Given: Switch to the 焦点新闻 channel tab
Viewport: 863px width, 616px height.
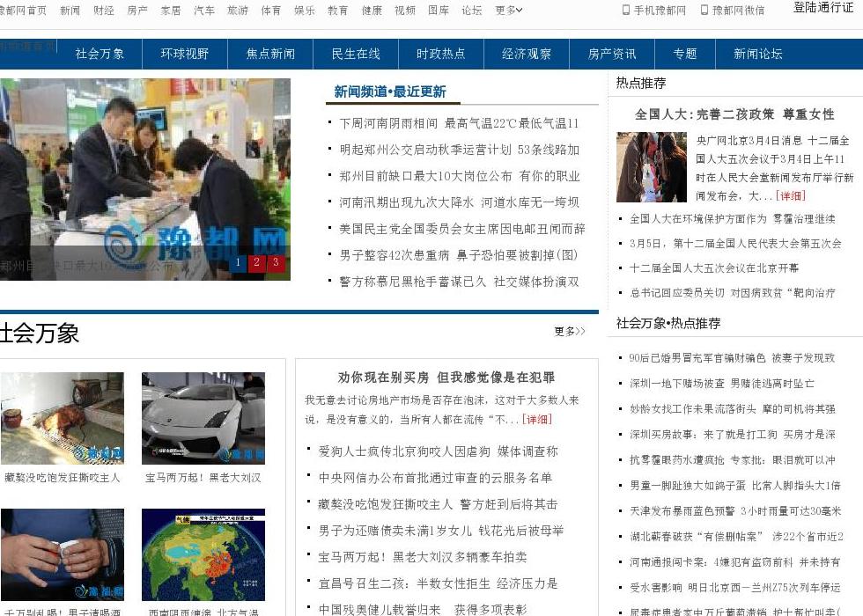Looking at the screenshot, I should tap(270, 54).
